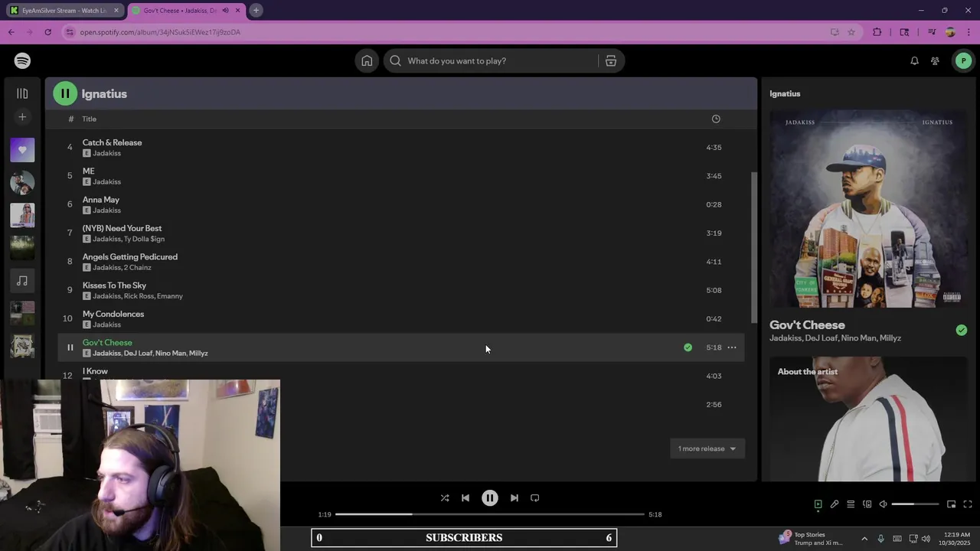Seek within the playback progress bar
Viewport: 980px width, 551px height.
490,514
